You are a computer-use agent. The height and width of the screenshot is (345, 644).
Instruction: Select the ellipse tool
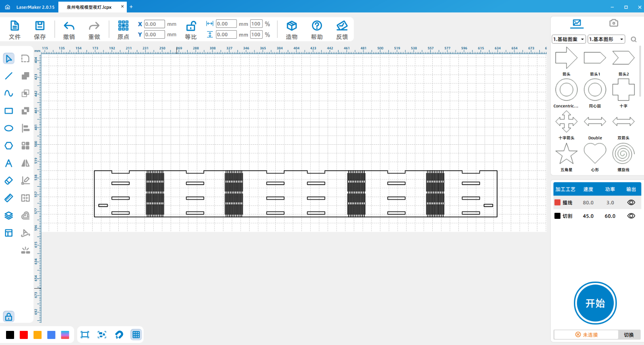coord(8,128)
